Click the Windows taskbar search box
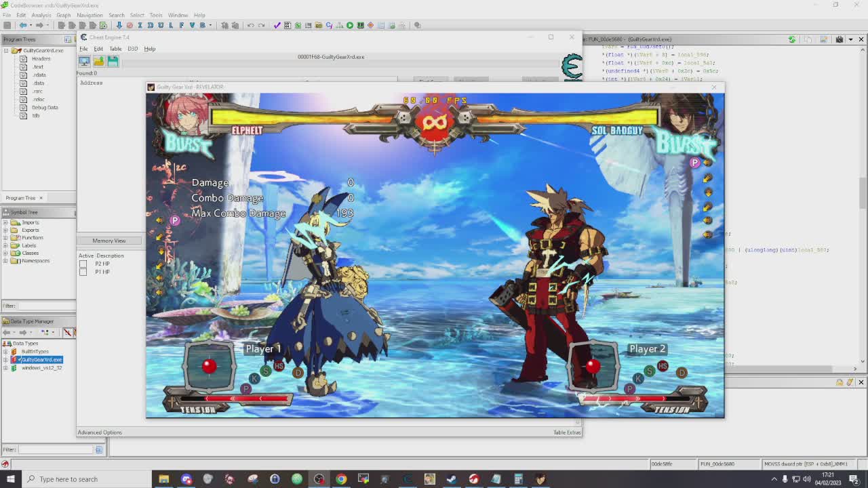 pyautogui.click(x=87, y=479)
